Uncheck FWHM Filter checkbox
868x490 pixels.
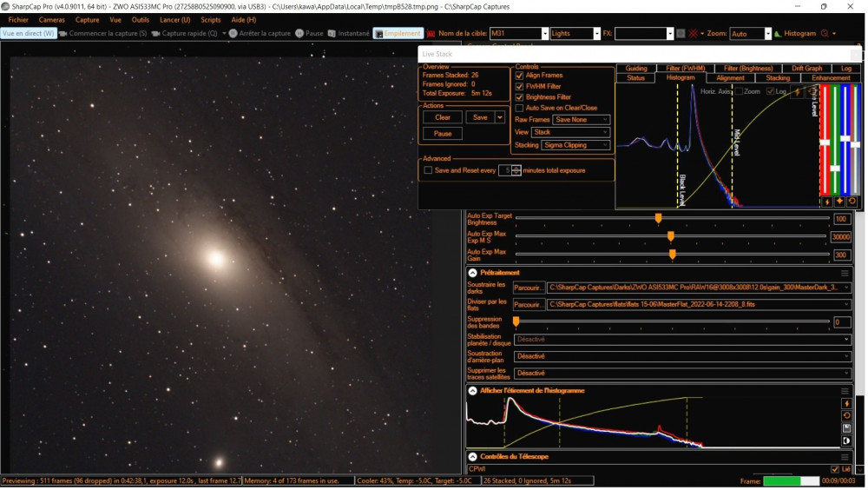[519, 87]
